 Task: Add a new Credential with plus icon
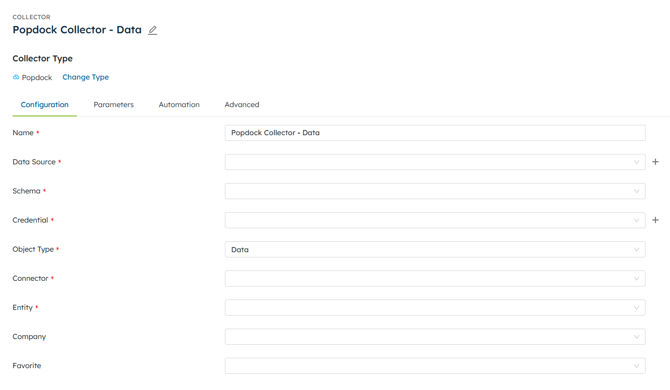coord(655,220)
